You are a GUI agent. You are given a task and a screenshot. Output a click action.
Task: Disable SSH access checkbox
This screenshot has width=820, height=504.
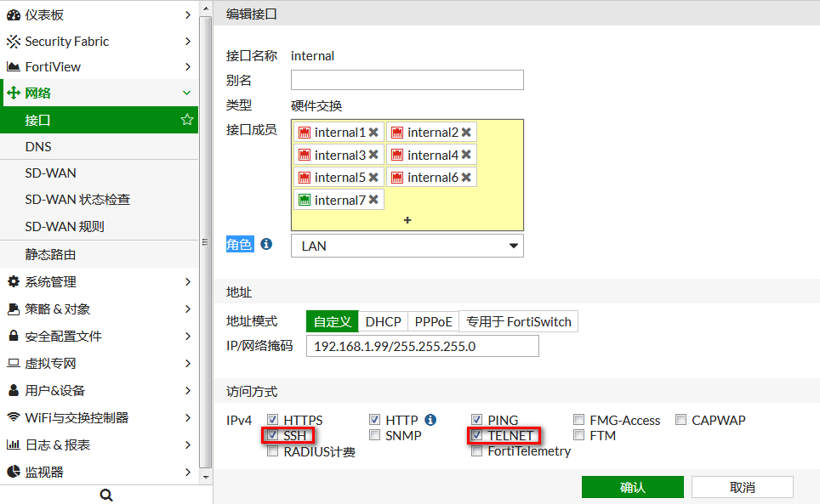pos(273,435)
